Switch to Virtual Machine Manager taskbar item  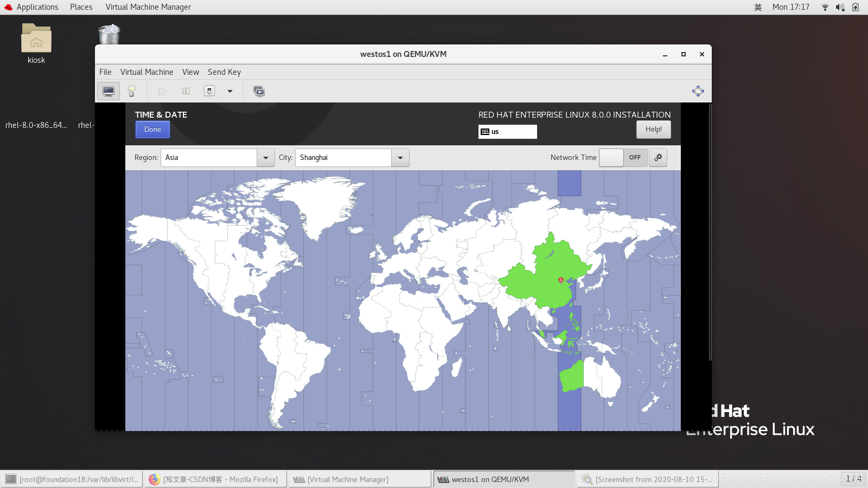360,479
